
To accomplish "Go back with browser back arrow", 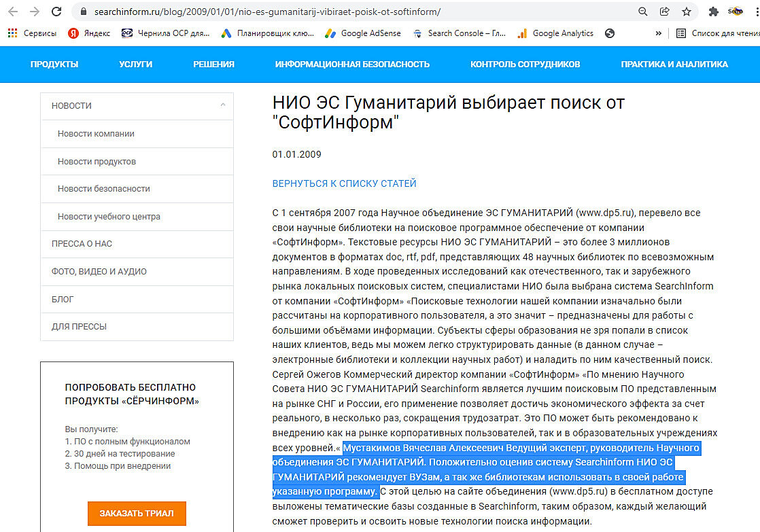I will coord(13,12).
